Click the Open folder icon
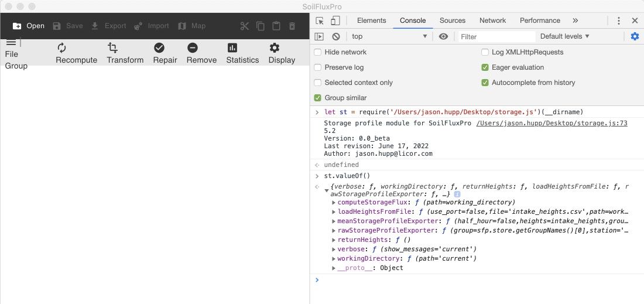 17,26
